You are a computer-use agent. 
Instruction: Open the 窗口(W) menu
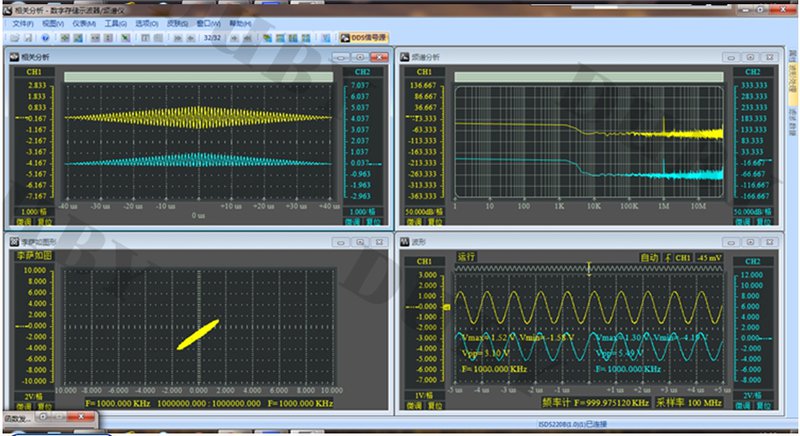[209, 23]
